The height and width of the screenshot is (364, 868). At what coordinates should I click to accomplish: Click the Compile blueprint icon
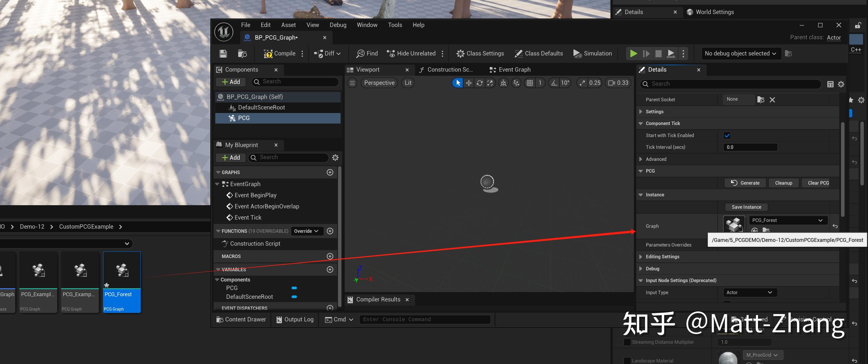click(268, 54)
